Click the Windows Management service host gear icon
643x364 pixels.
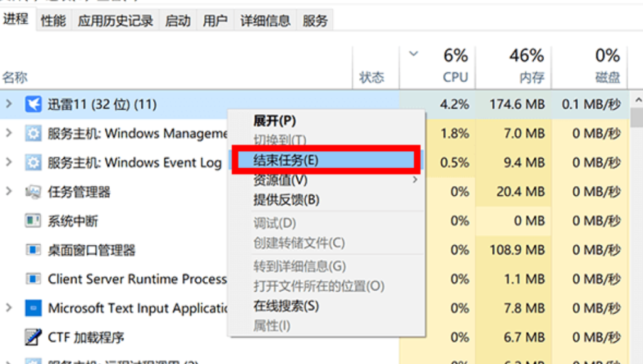pyautogui.click(x=33, y=134)
